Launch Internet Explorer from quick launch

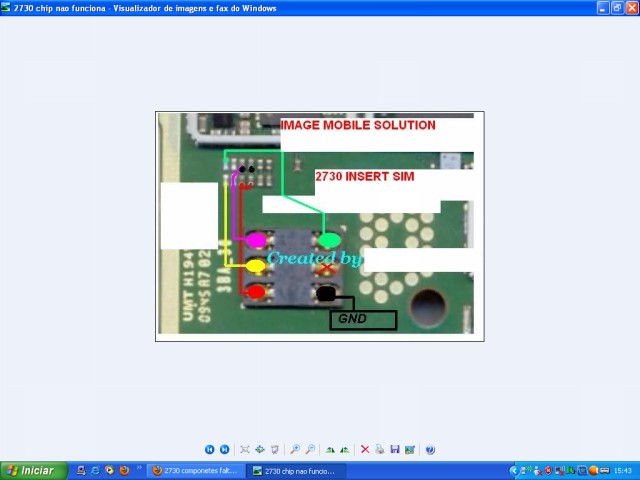click(x=95, y=471)
